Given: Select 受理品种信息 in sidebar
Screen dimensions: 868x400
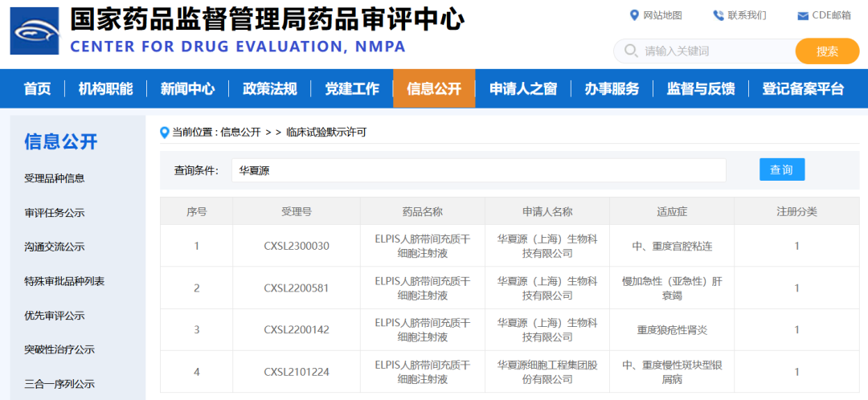Looking at the screenshot, I should 55,178.
